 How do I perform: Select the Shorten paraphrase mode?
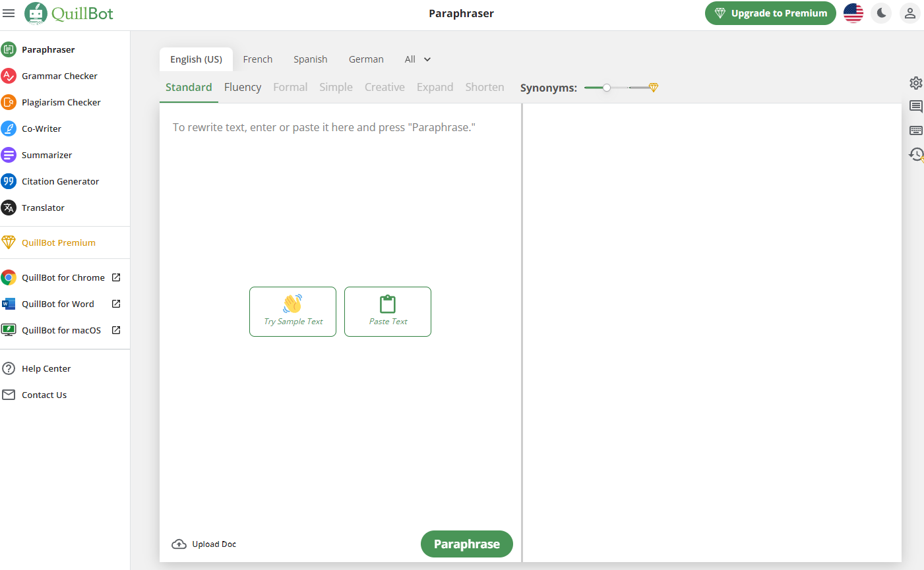tap(485, 87)
